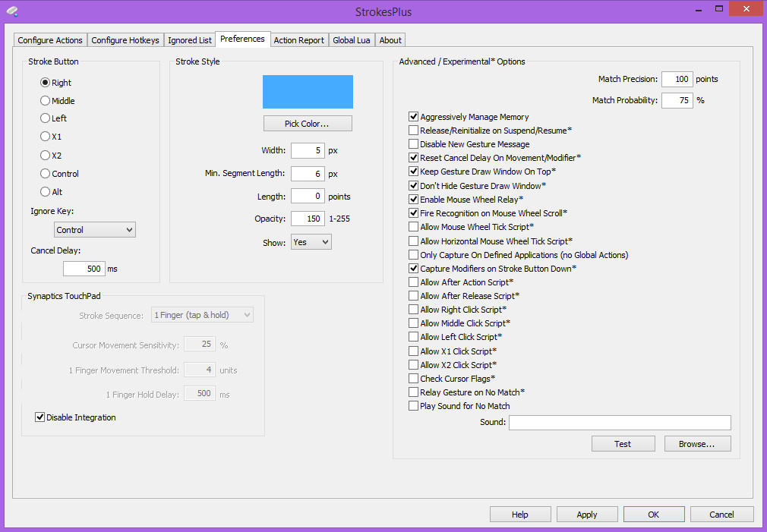Enable Disable New Gesture Message
The image size is (767, 532).
click(x=413, y=143)
